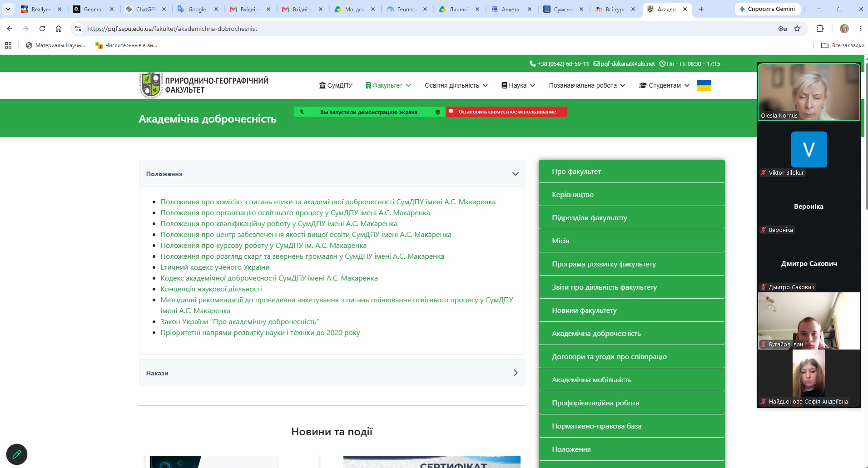Click the address bar URL field
Viewport: 868px width, 468px height.
[x=427, y=29]
